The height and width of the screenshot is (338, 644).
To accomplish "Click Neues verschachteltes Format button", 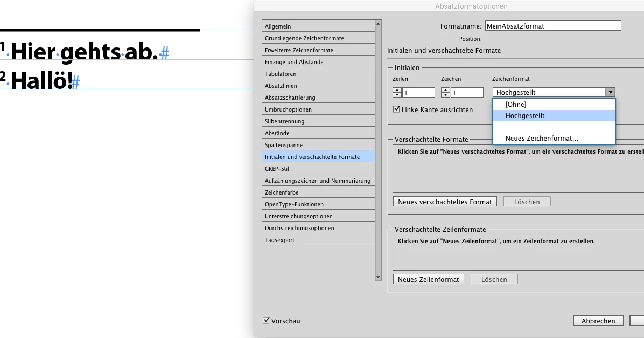I will (445, 202).
